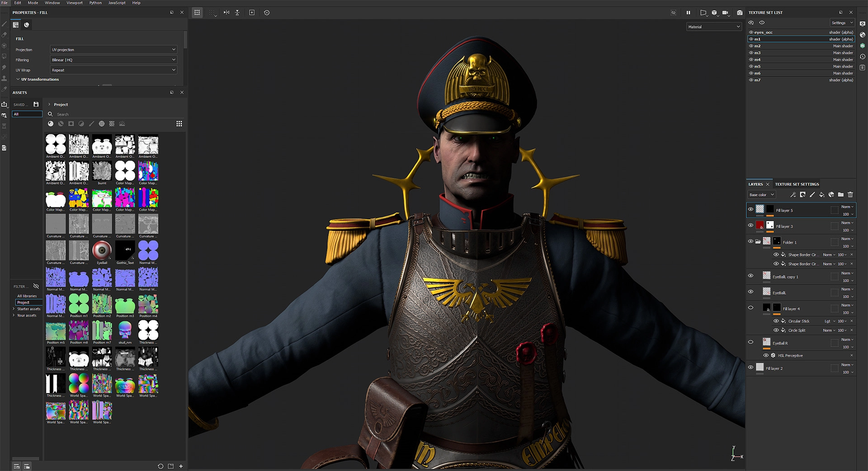Click the add paint layer brush icon
868x471 pixels.
point(812,195)
